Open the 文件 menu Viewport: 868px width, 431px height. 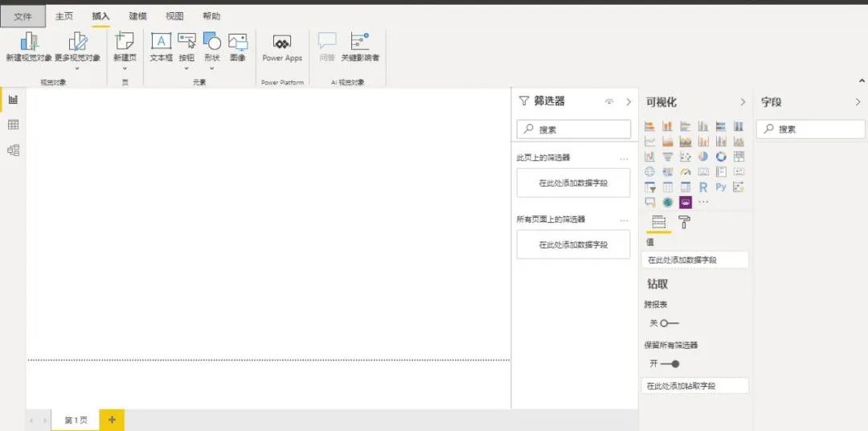[23, 17]
